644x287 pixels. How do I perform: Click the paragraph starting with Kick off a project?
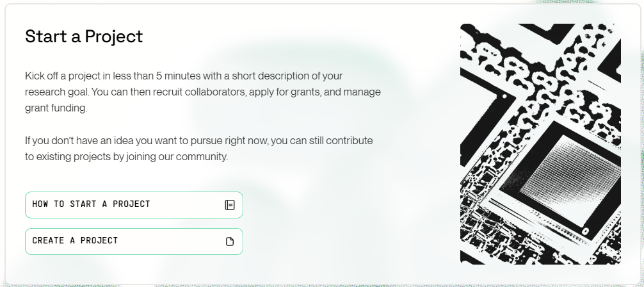(x=203, y=92)
